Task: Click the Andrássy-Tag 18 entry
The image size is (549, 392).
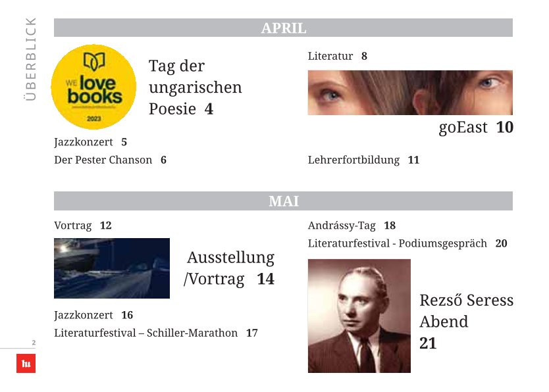Action: tap(352, 225)
